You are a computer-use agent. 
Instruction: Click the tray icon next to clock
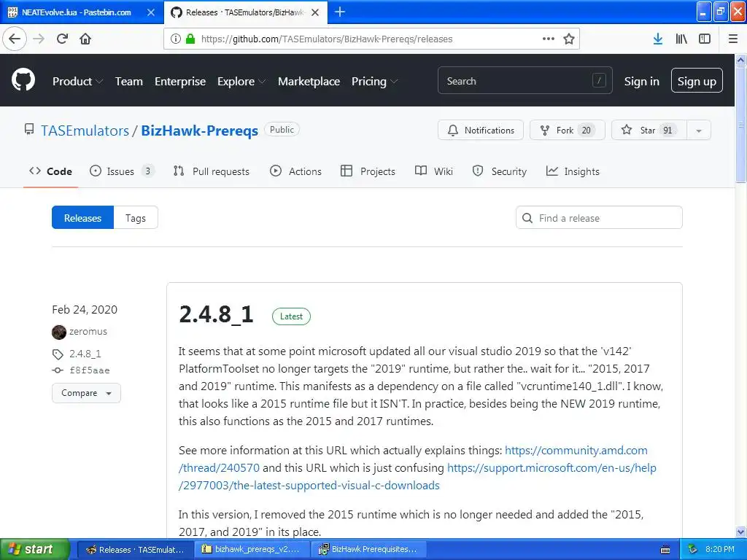pos(693,550)
